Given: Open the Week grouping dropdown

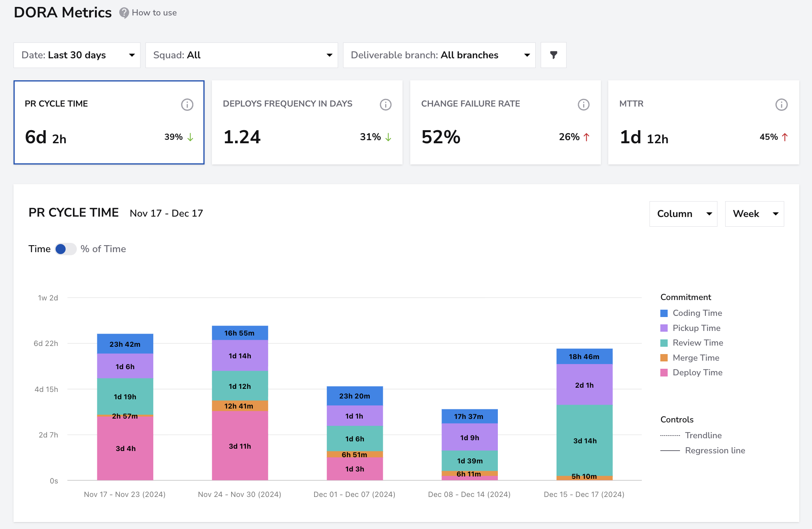Looking at the screenshot, I should click(x=754, y=214).
